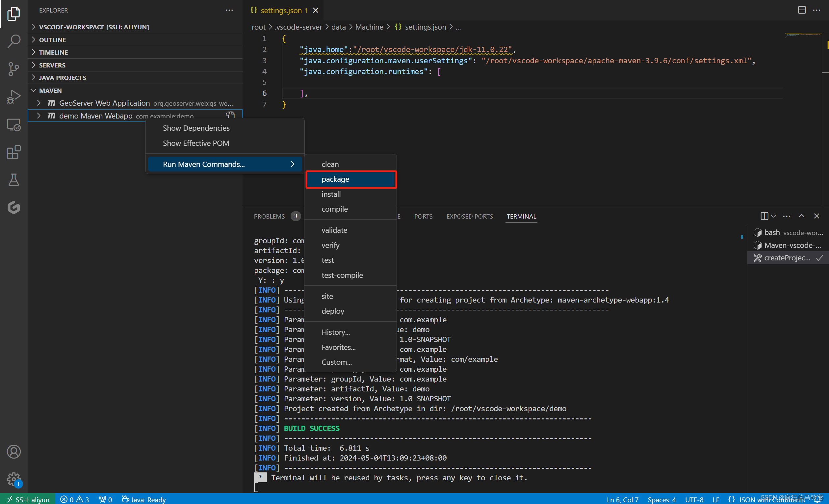The height and width of the screenshot is (504, 829).
Task: Open the Testing flask view
Action: coord(13,180)
